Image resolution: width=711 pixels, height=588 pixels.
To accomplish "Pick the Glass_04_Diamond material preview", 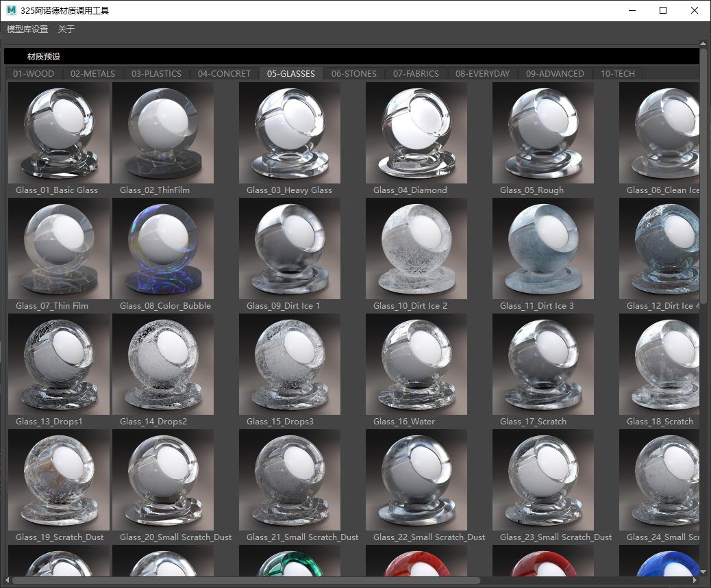I will (x=416, y=133).
